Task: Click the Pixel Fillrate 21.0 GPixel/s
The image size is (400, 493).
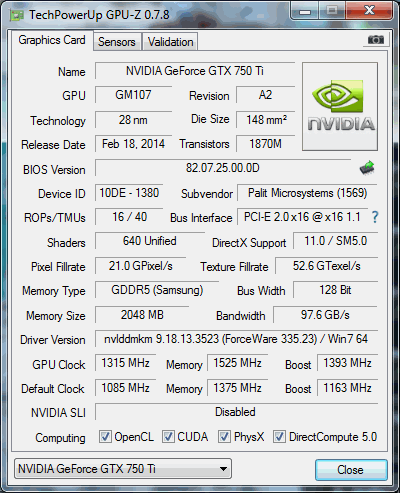Action: 140,266
